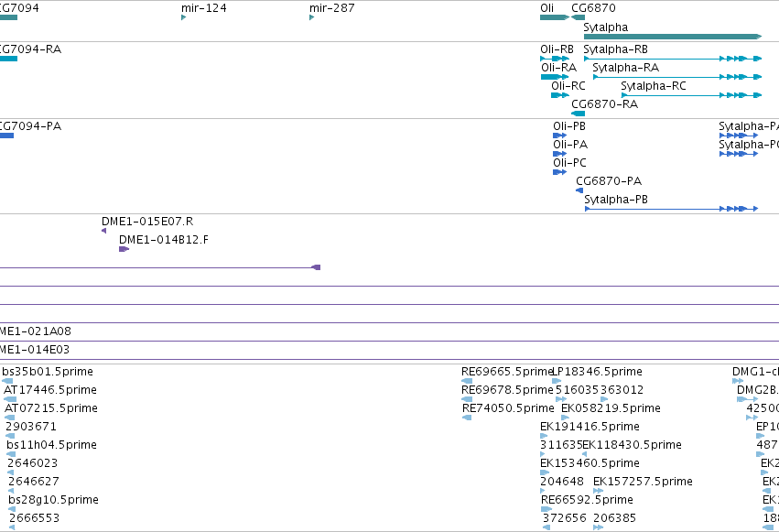Select the EK058219.5prime EST arrow
This screenshot has height=532, width=779.
coord(565,418)
